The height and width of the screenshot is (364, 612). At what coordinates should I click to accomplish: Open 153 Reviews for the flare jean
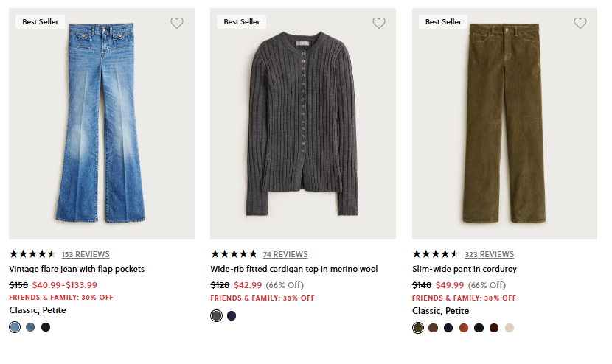coord(86,254)
